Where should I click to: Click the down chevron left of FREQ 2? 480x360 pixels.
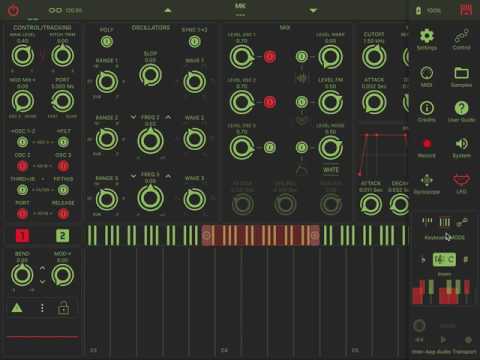point(133,117)
